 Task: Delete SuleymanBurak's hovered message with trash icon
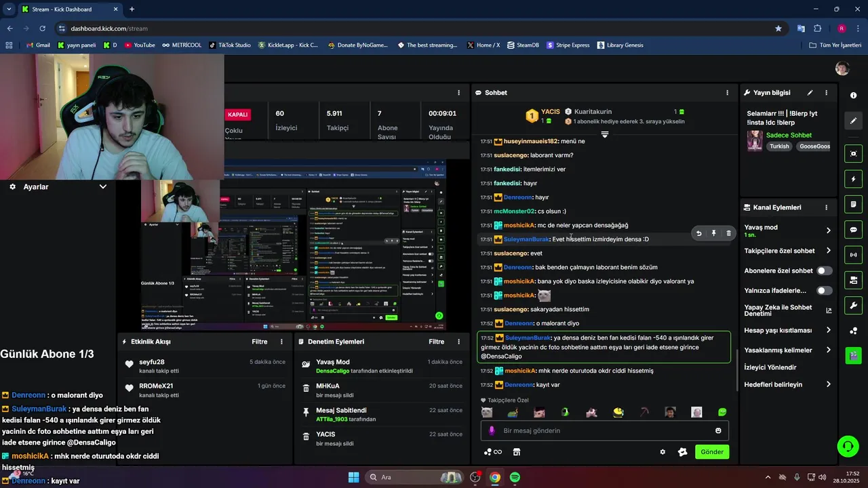click(729, 233)
